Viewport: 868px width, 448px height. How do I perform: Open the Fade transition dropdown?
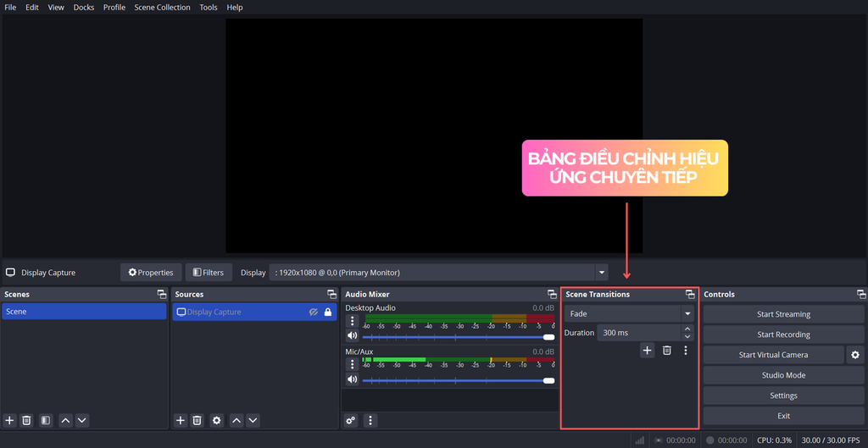click(x=629, y=313)
